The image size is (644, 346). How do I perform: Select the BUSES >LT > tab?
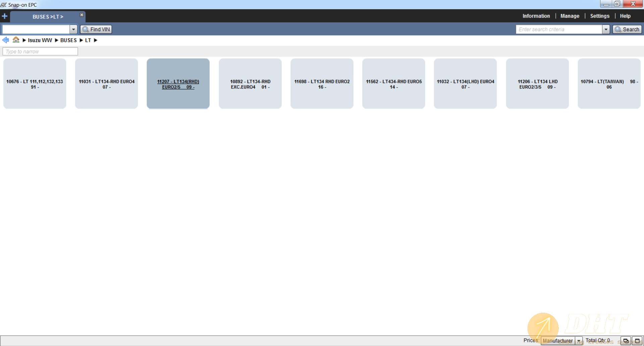point(48,17)
